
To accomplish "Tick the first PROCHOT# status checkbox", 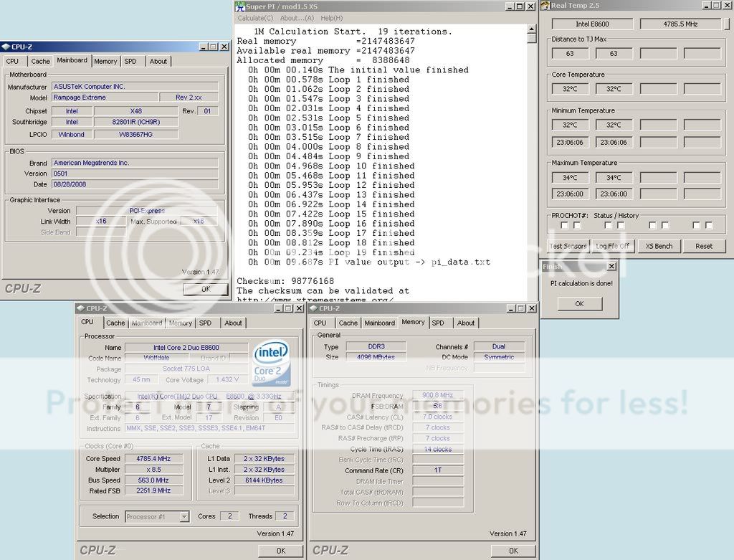I will click(565, 226).
